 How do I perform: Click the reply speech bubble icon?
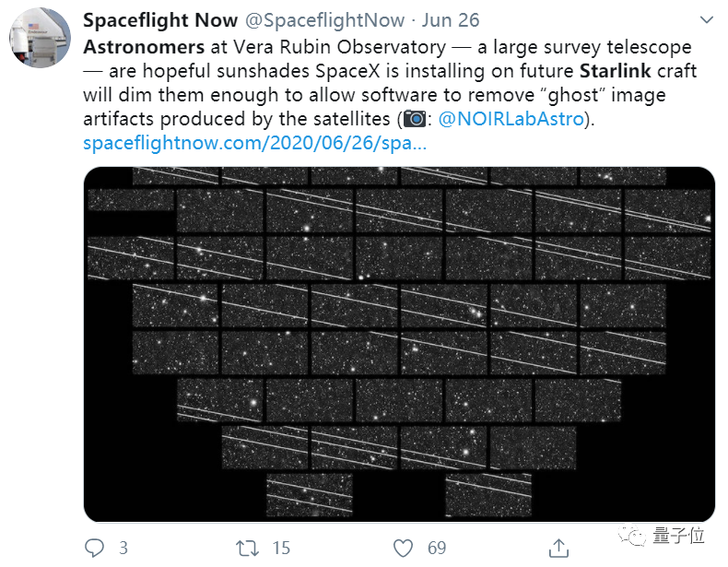[96, 548]
